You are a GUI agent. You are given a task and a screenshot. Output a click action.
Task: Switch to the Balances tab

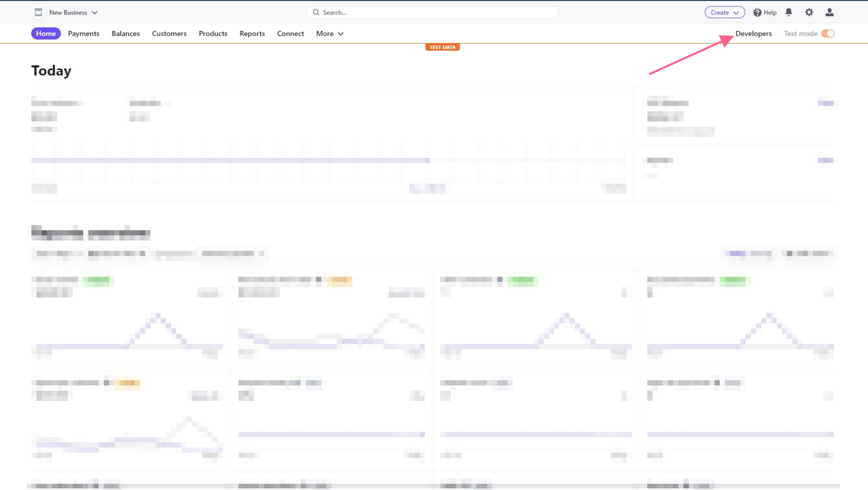pyautogui.click(x=125, y=34)
